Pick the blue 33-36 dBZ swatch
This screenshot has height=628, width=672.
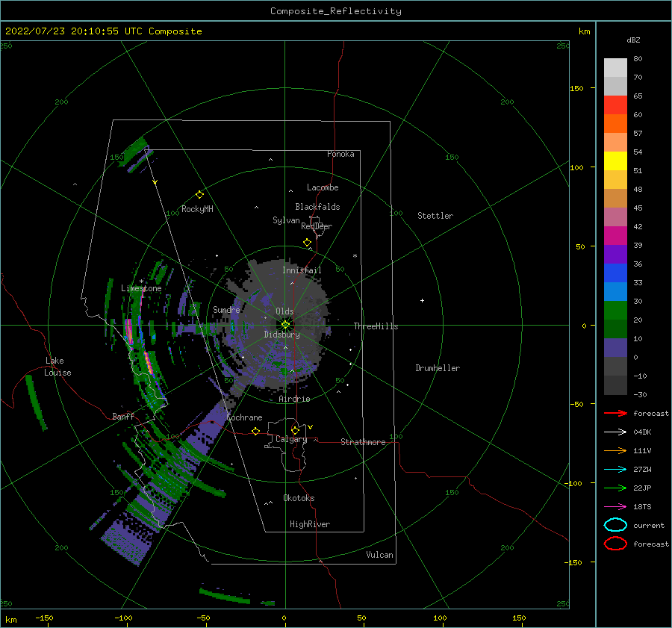pos(615,273)
